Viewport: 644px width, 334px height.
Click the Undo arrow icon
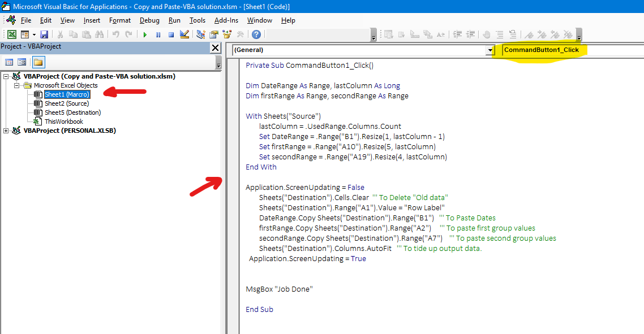point(116,35)
